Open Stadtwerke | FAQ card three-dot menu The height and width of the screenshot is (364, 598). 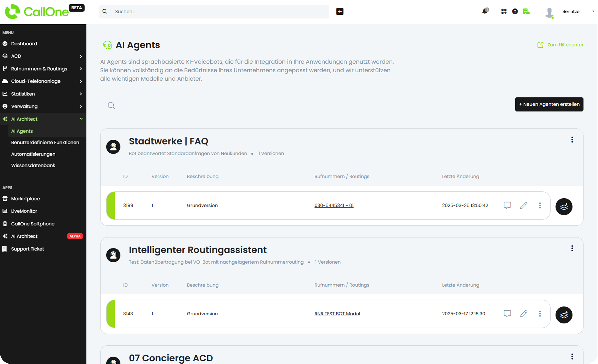click(x=572, y=140)
